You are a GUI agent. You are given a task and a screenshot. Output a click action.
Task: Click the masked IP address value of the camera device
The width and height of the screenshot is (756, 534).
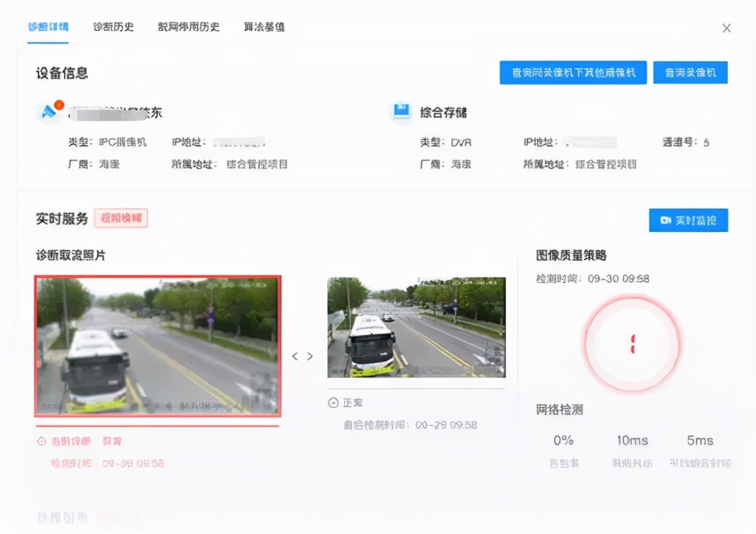click(239, 142)
